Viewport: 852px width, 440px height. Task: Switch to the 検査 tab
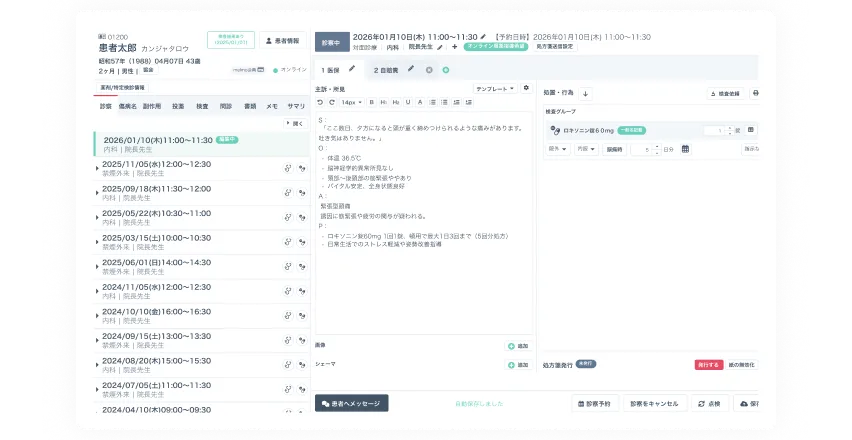click(x=202, y=106)
